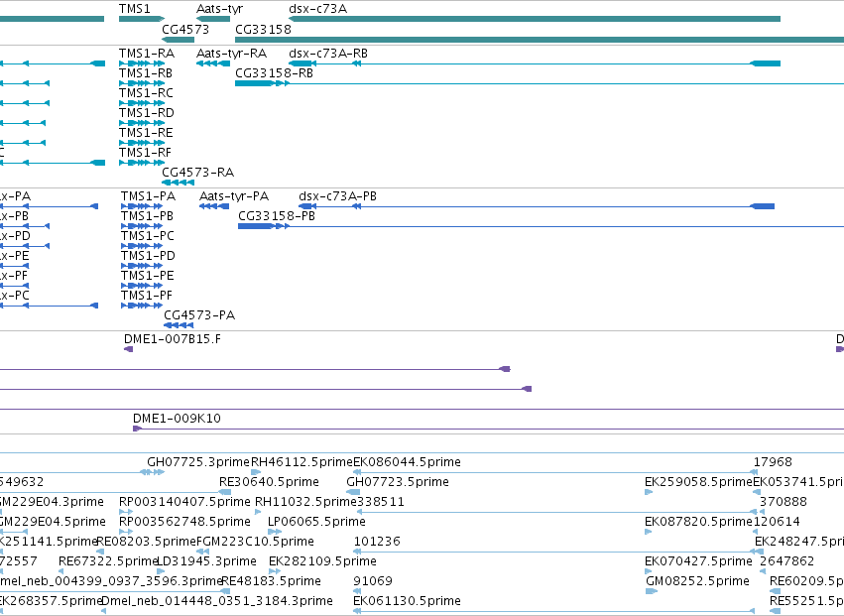Pick EST RE48183.5prime
Viewport: 844px width, 616px height.
pos(272,581)
